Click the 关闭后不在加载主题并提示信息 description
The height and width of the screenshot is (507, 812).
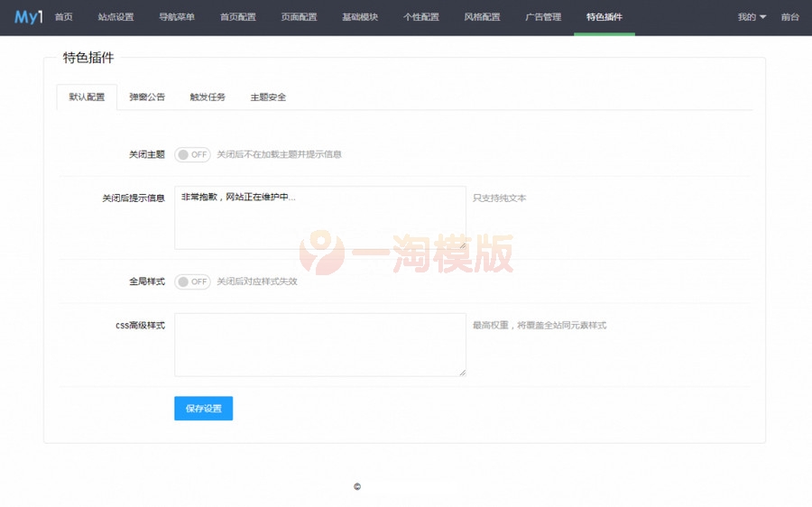(x=279, y=154)
